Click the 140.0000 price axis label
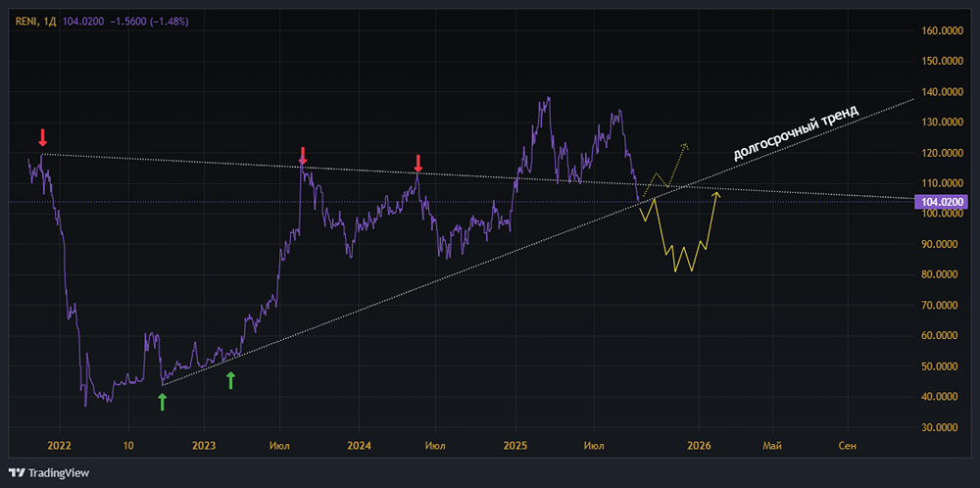 click(943, 92)
